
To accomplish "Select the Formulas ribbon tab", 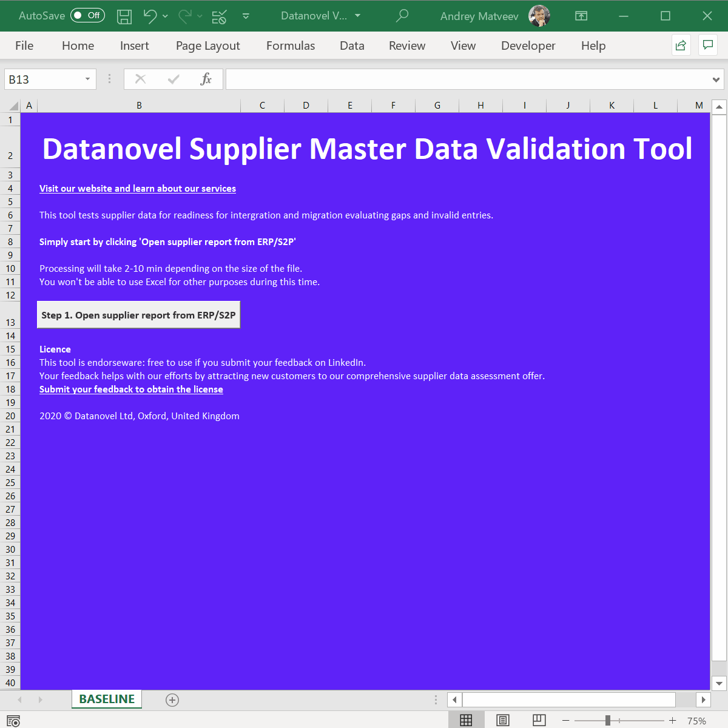I will tap(291, 45).
